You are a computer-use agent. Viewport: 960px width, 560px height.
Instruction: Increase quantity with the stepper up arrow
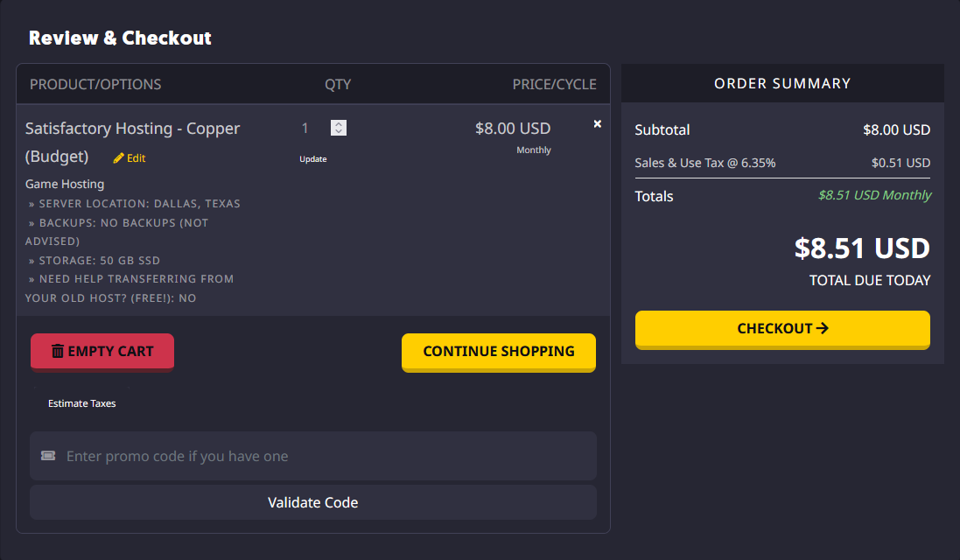(339, 123)
